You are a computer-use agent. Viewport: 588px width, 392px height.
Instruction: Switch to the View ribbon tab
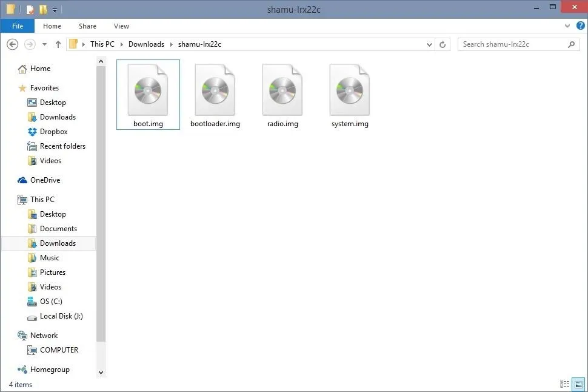point(121,26)
